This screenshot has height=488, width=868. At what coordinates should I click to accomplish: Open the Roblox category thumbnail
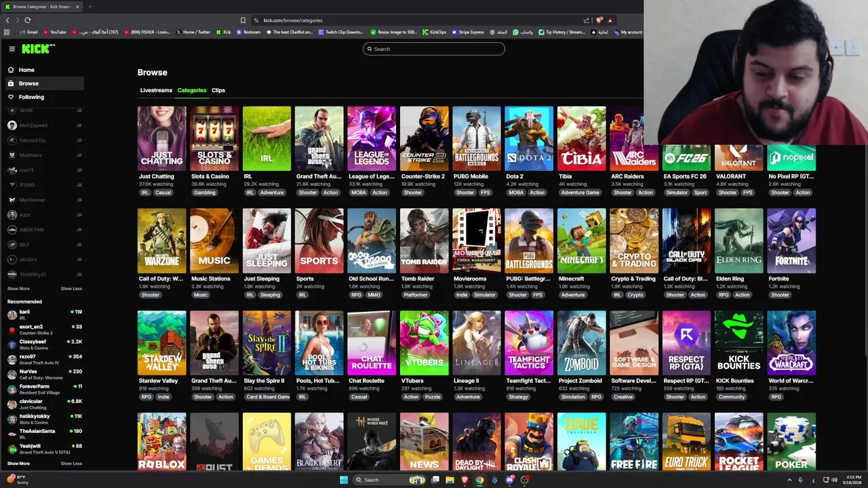tap(161, 442)
